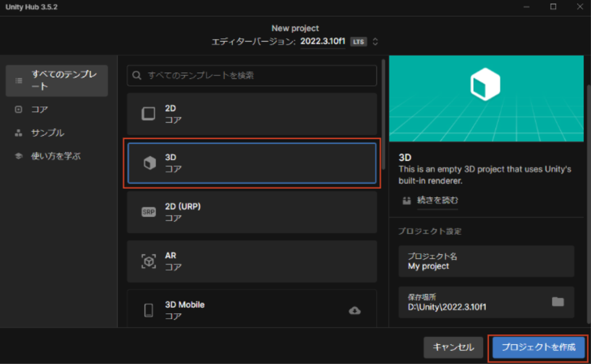Click the phone icon on 3D Mobile template
Image resolution: width=591 pixels, height=364 pixels.
pyautogui.click(x=147, y=309)
